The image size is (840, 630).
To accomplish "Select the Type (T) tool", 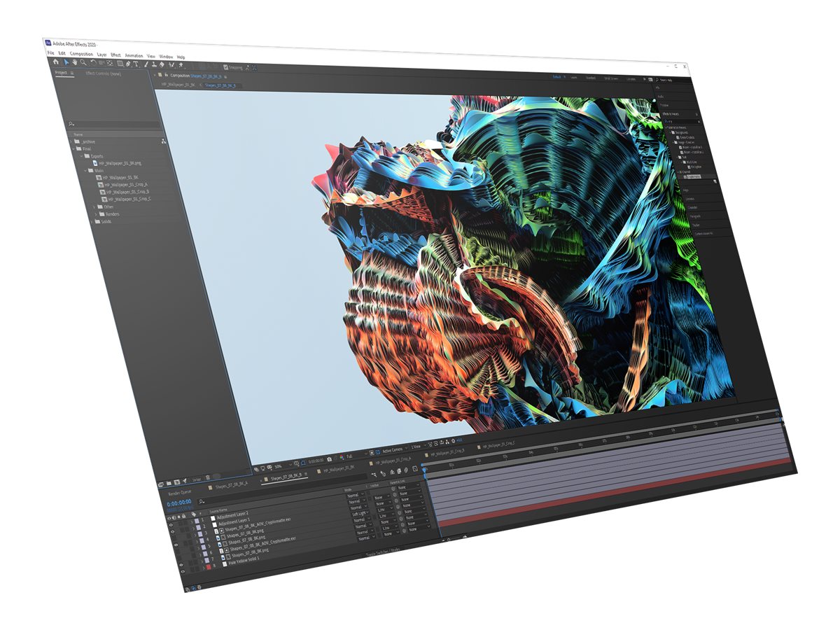I will click(136, 64).
